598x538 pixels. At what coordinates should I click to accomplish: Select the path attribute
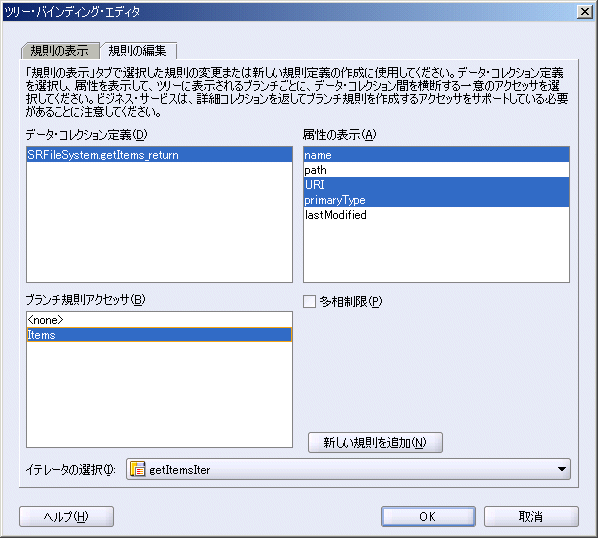click(x=436, y=170)
